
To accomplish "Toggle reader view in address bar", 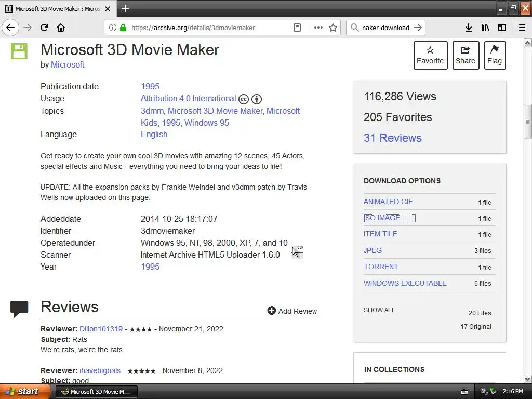I will (297, 28).
